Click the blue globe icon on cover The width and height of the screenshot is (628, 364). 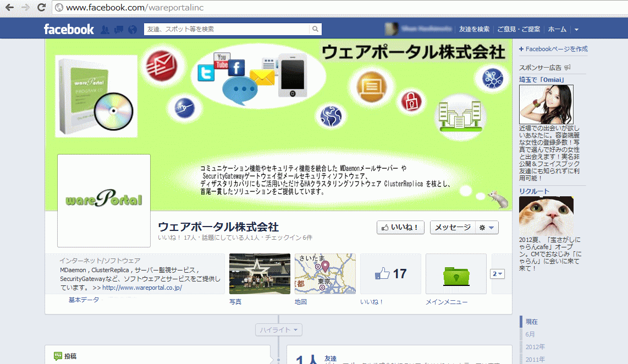[331, 116]
